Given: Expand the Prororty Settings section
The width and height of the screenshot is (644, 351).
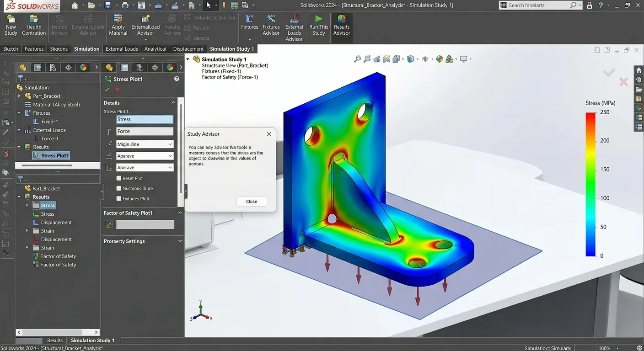Looking at the screenshot, I should pyautogui.click(x=179, y=241).
